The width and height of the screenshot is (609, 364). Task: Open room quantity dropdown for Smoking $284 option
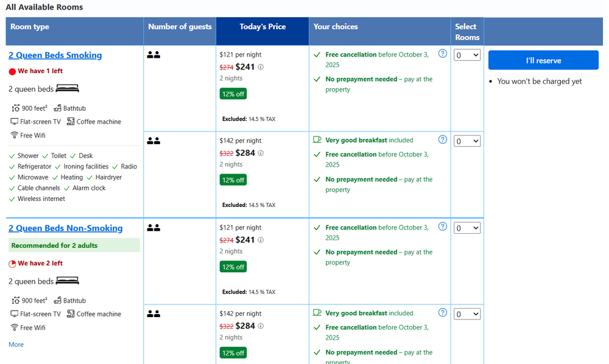coord(467,141)
